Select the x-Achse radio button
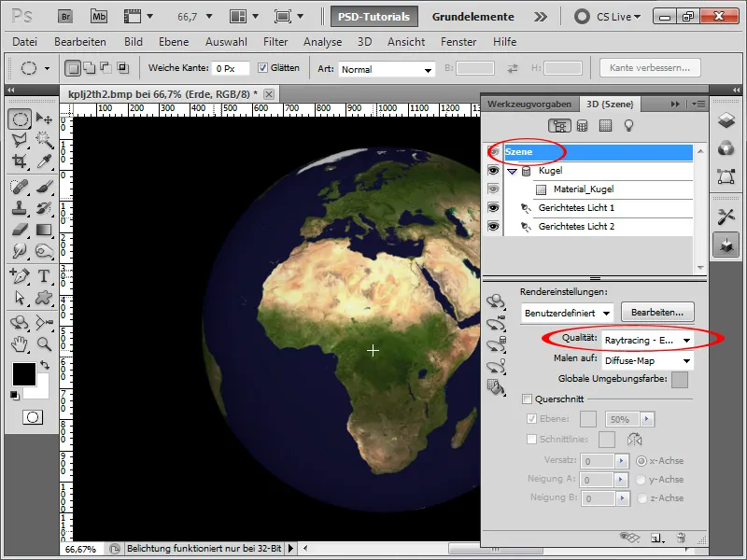 pyautogui.click(x=641, y=461)
